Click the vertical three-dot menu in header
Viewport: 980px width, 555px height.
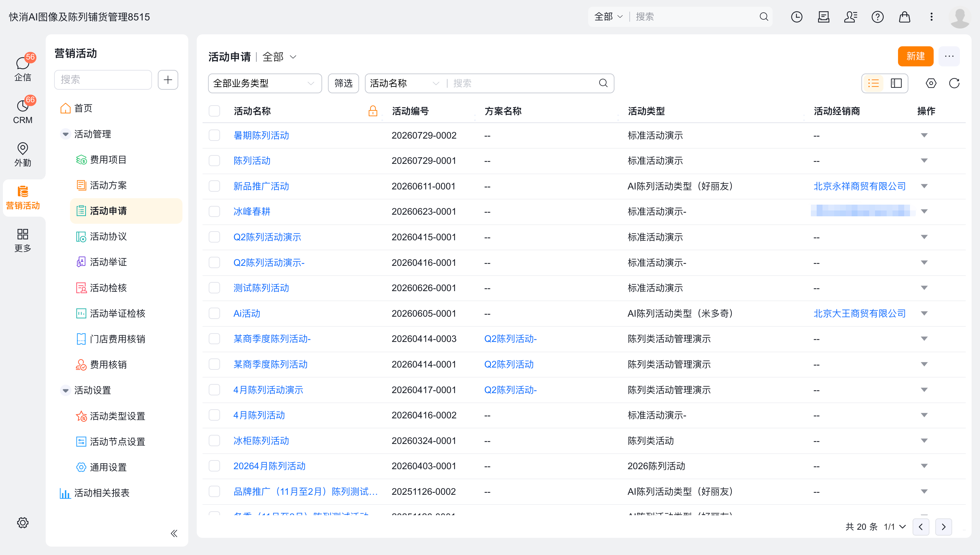pyautogui.click(x=931, y=17)
